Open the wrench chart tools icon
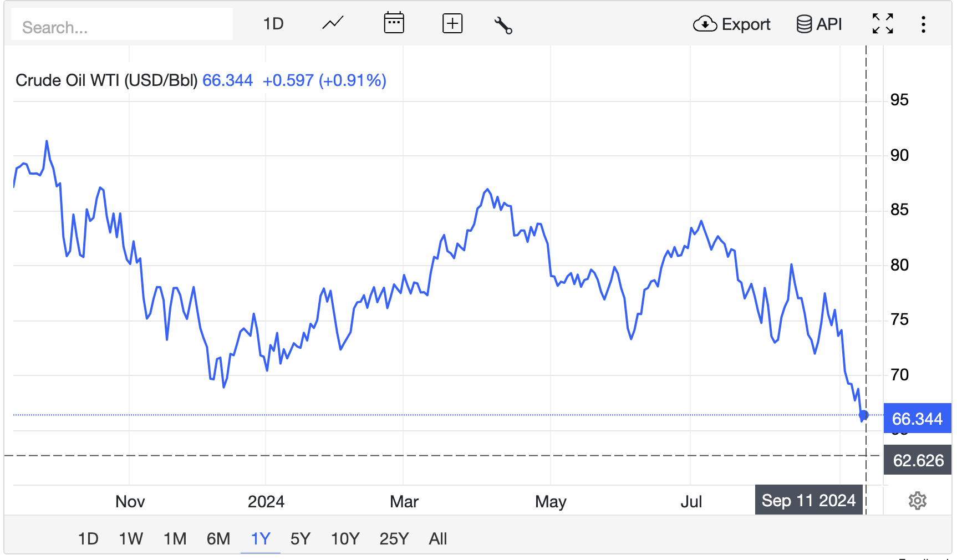The height and width of the screenshot is (560, 957). 503,25
